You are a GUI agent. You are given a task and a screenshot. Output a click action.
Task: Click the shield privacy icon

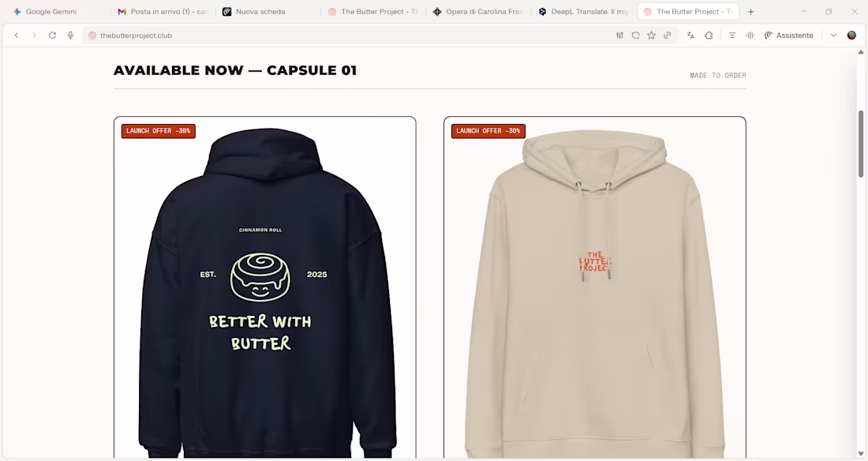(635, 35)
